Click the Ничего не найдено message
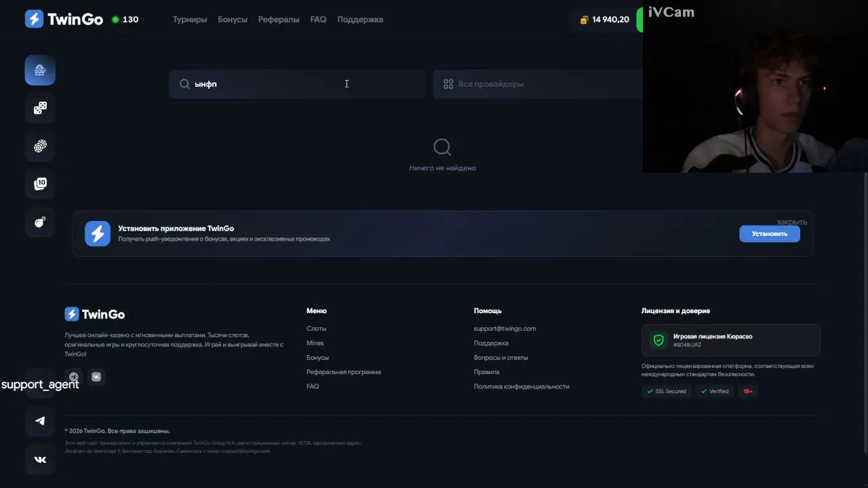The height and width of the screenshot is (488, 868). [x=443, y=168]
